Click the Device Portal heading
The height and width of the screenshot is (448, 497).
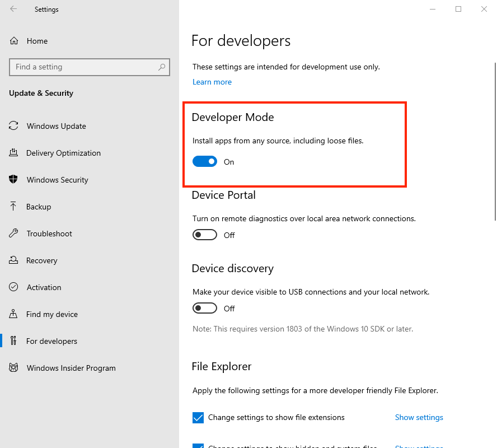(223, 195)
